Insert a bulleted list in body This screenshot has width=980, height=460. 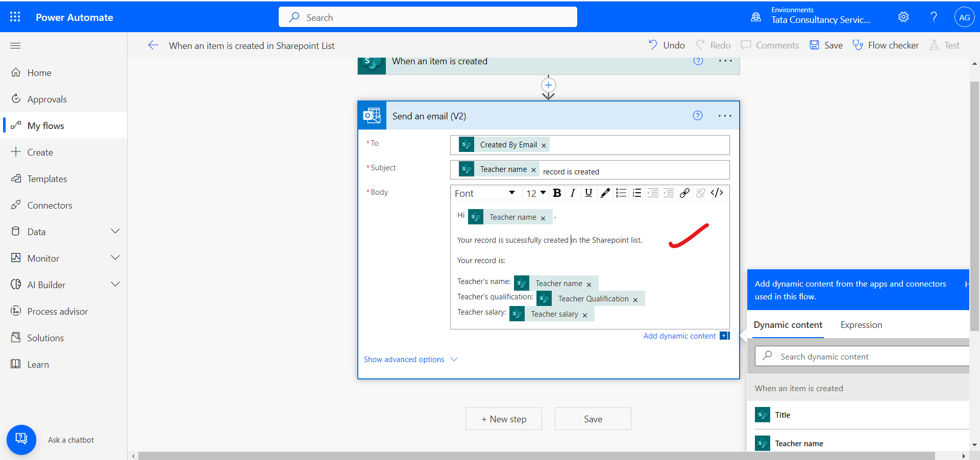pyautogui.click(x=621, y=193)
